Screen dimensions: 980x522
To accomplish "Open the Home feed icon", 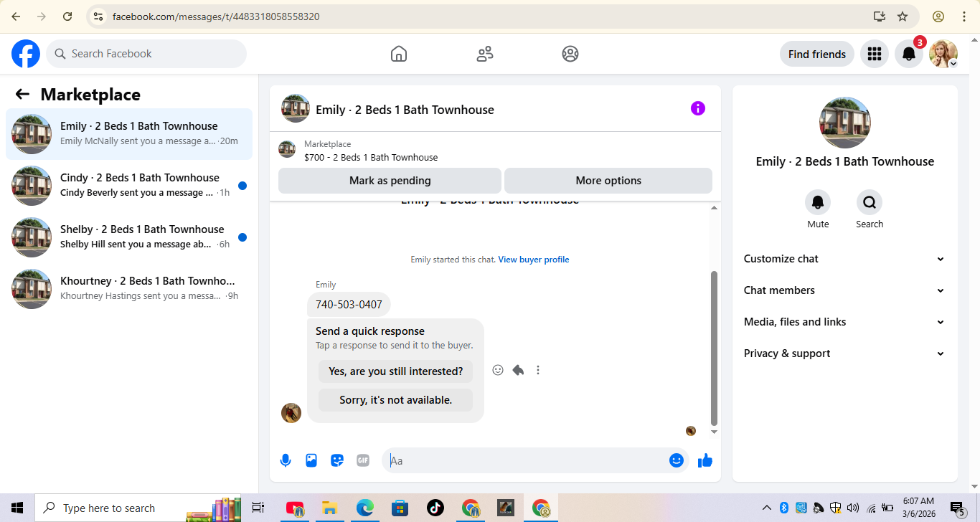I will [x=399, y=54].
